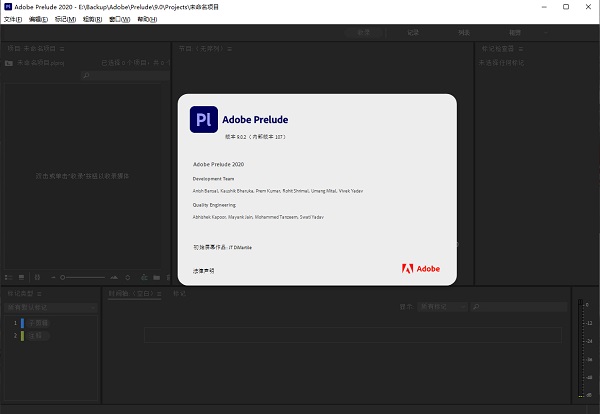Switch project panel to list view icon

coord(8,276)
